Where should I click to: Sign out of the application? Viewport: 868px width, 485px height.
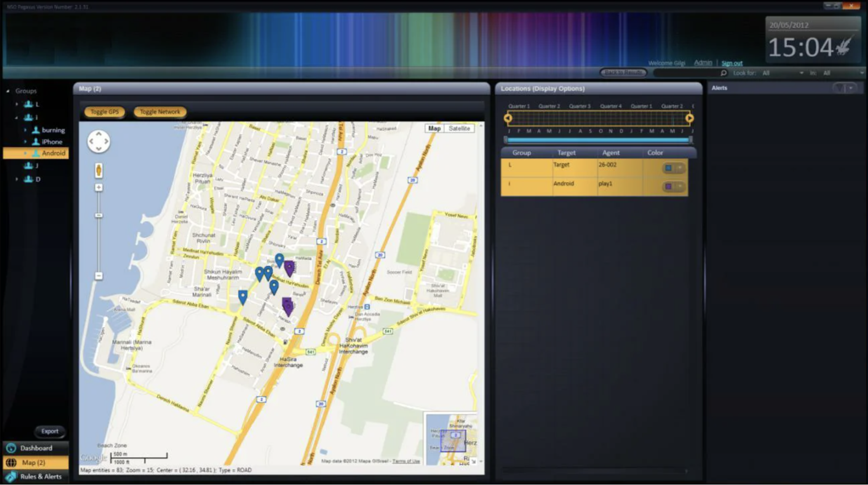coord(732,63)
